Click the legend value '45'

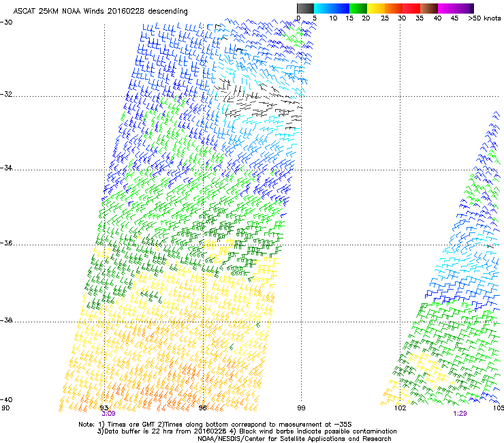(454, 18)
